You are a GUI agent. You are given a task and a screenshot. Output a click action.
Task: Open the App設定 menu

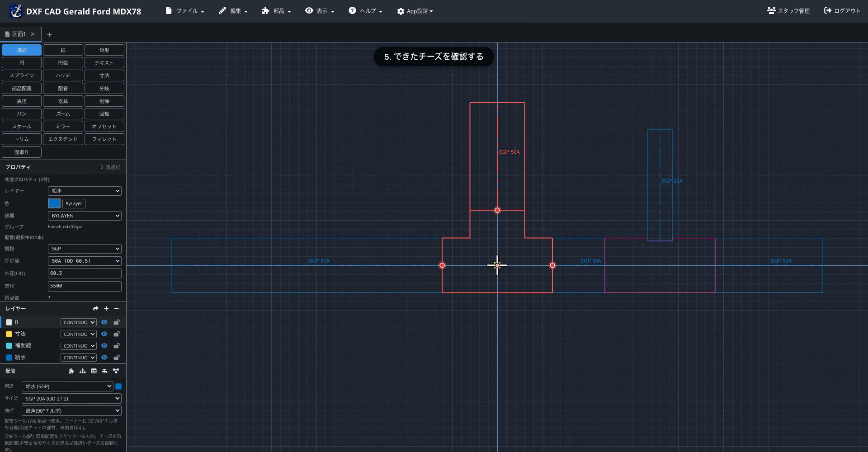point(415,11)
